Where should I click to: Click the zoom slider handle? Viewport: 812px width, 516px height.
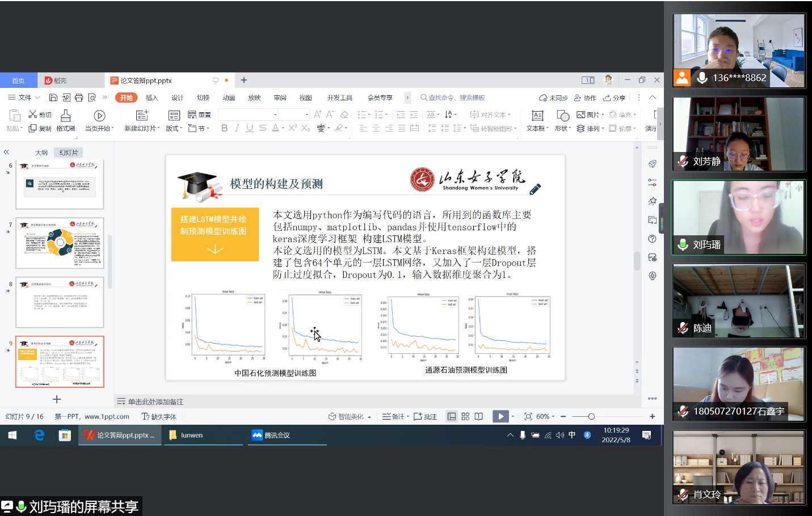click(x=591, y=417)
